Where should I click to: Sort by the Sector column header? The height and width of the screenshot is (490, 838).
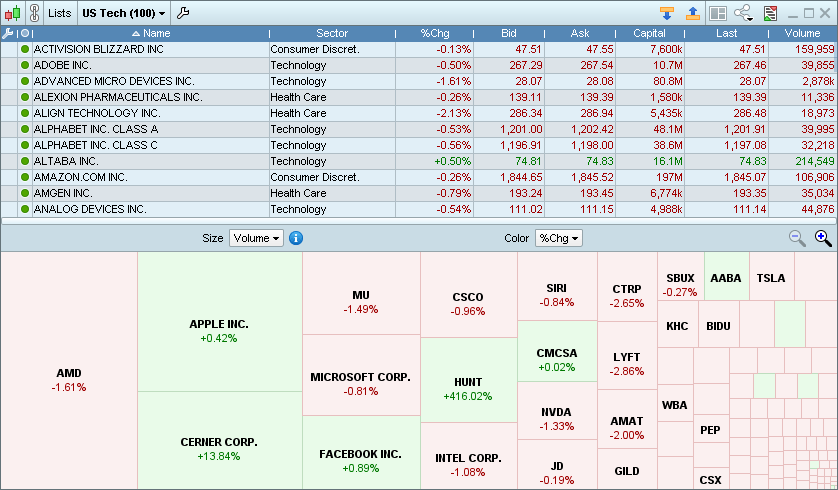tap(332, 33)
